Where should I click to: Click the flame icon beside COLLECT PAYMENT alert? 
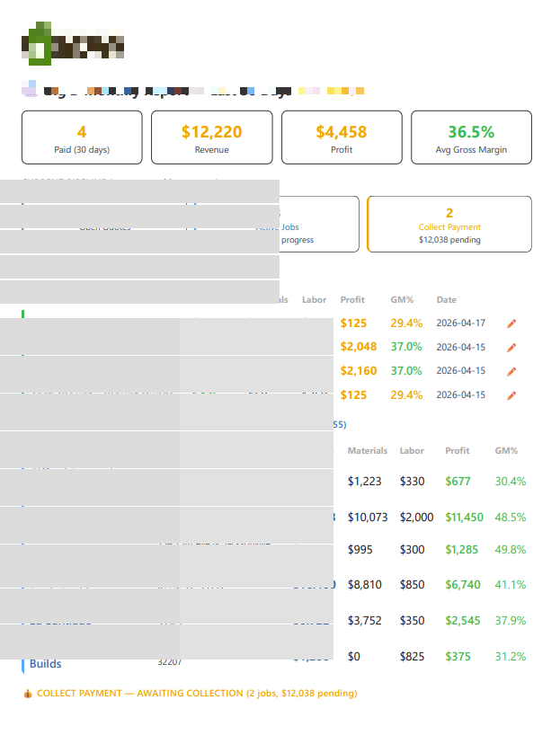click(26, 693)
